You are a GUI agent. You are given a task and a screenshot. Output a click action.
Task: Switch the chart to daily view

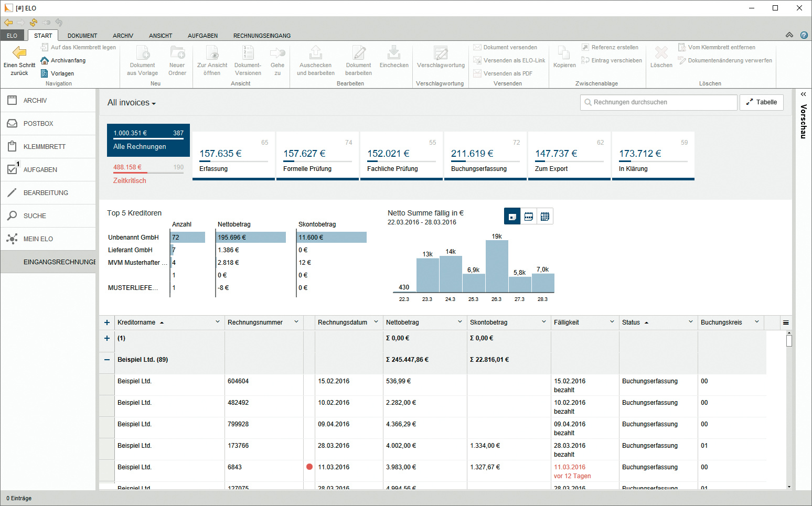tap(512, 217)
